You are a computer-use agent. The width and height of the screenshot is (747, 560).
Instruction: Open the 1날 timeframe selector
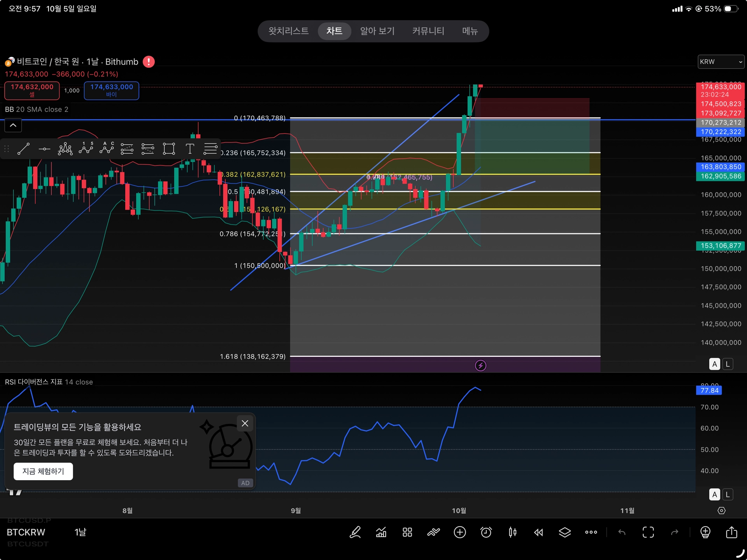(80, 532)
